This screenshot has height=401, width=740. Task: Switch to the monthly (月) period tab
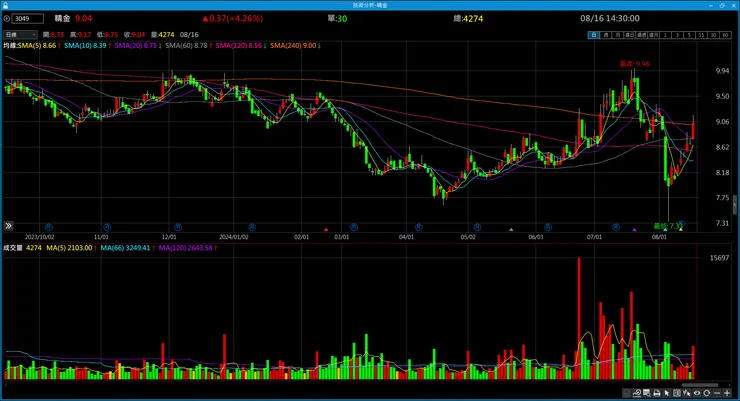pyautogui.click(x=617, y=35)
